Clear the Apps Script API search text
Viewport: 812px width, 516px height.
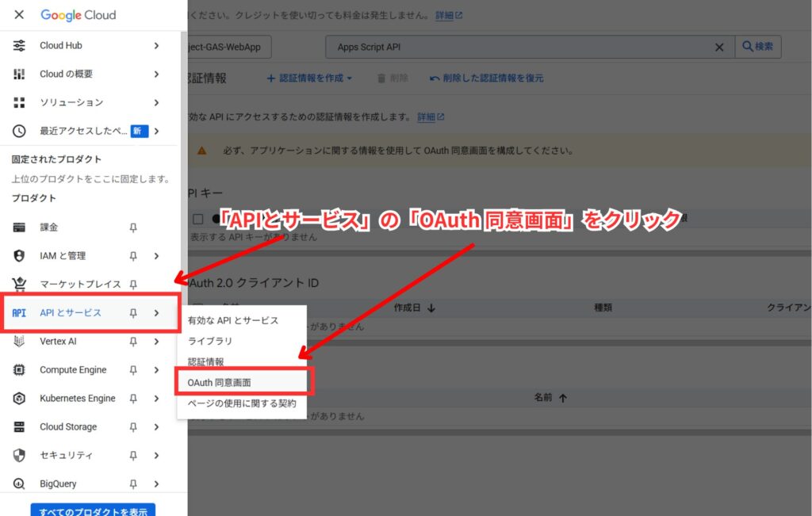[719, 47]
